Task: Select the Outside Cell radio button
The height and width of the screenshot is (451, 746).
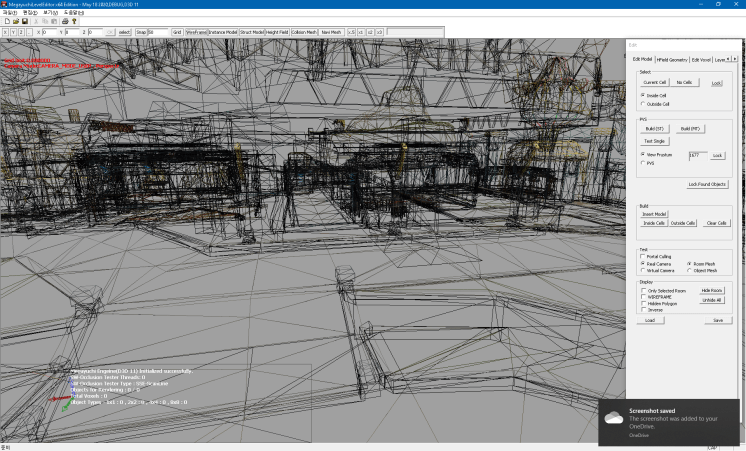Action: 643,103
